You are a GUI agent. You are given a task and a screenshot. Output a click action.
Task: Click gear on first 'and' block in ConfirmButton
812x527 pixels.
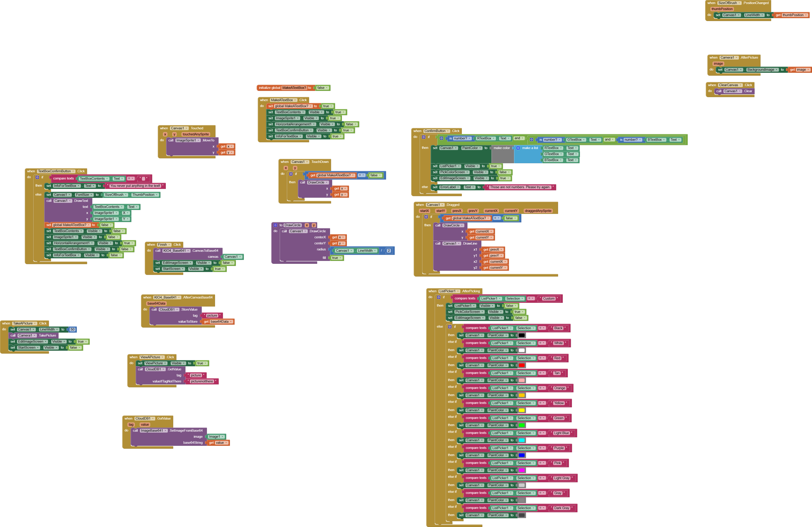tap(441, 139)
